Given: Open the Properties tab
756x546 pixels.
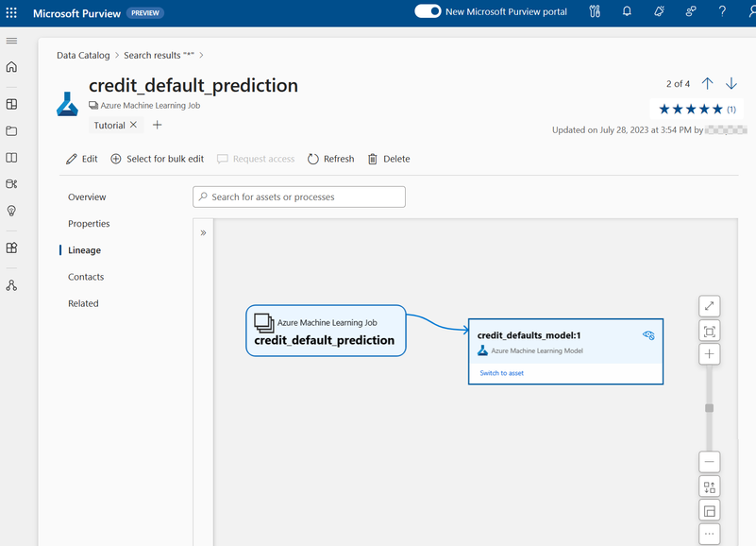Looking at the screenshot, I should coord(89,224).
